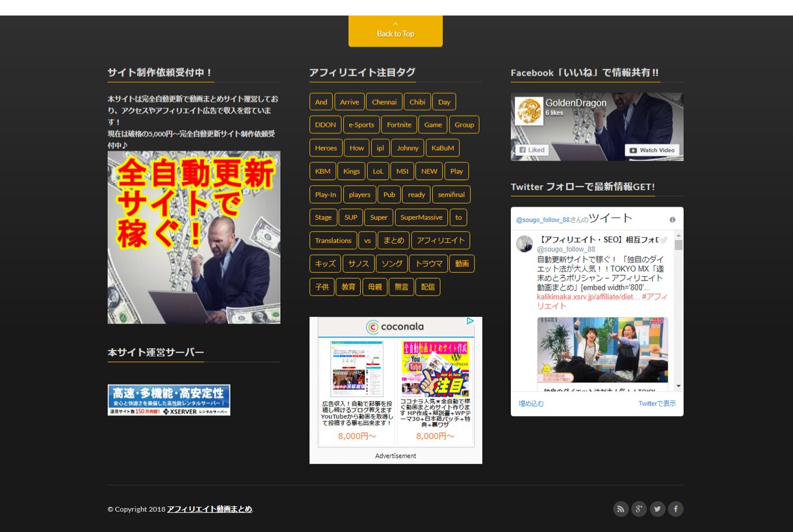Choose the 'How' tag
This screenshot has width=793, height=532.
coord(357,148)
